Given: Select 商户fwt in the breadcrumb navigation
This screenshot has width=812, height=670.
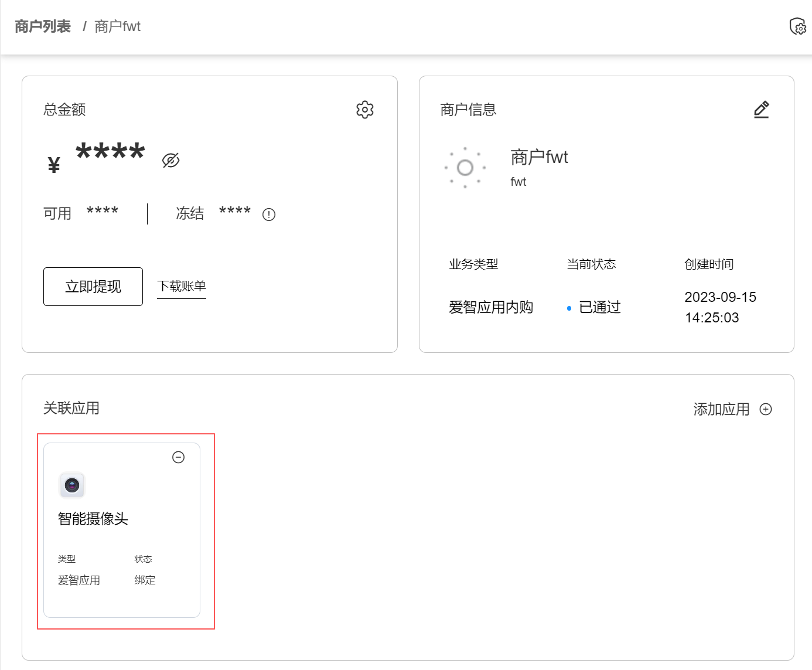Looking at the screenshot, I should 117,26.
